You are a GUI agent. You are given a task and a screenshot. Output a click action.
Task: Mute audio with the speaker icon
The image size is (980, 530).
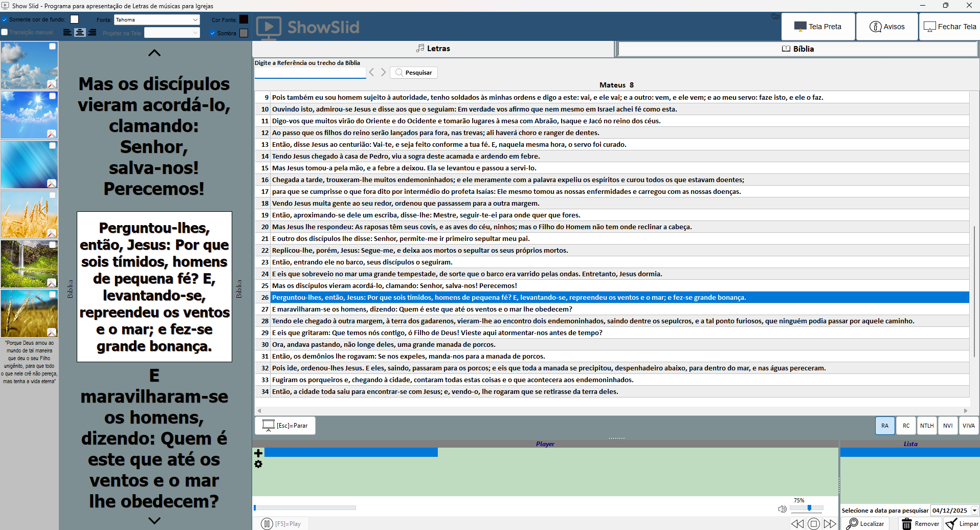coord(782,509)
